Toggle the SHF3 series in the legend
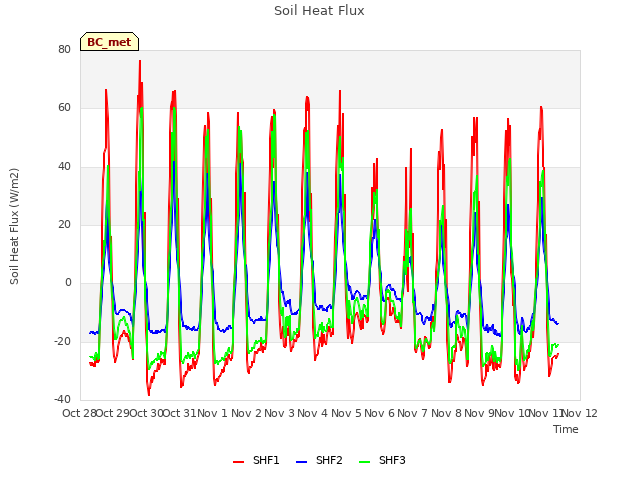Viewport: 640px width, 480px height. (x=382, y=460)
